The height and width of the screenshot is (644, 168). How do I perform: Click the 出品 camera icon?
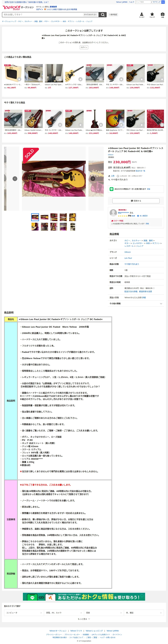point(163,15)
